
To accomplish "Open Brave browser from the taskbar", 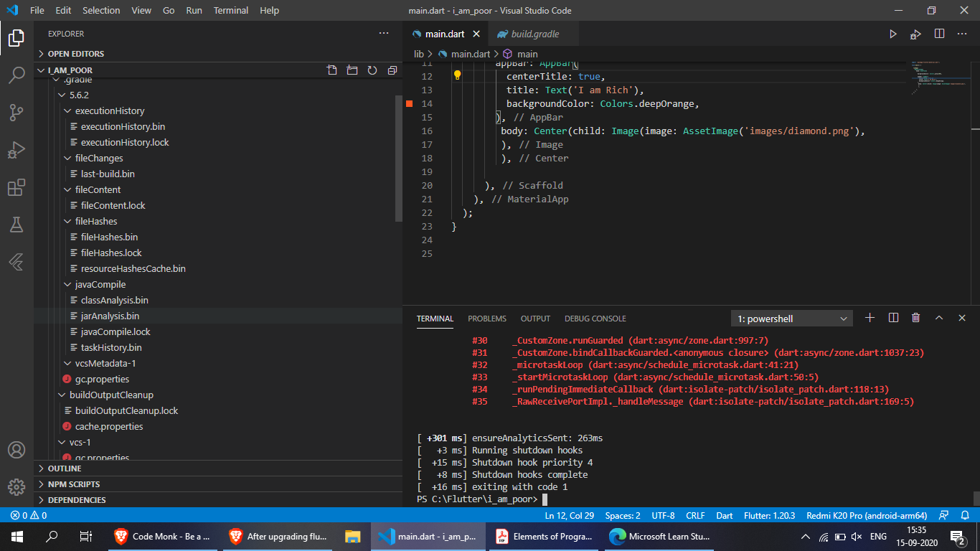I will pyautogui.click(x=162, y=536).
